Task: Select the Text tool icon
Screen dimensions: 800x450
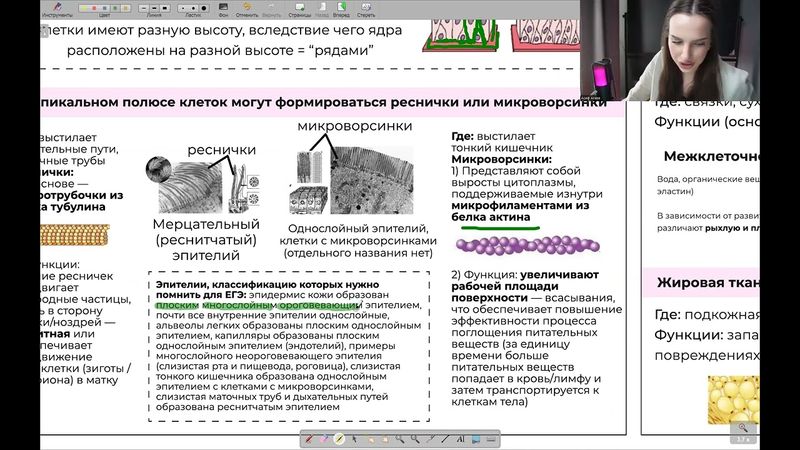Action: (x=460, y=439)
